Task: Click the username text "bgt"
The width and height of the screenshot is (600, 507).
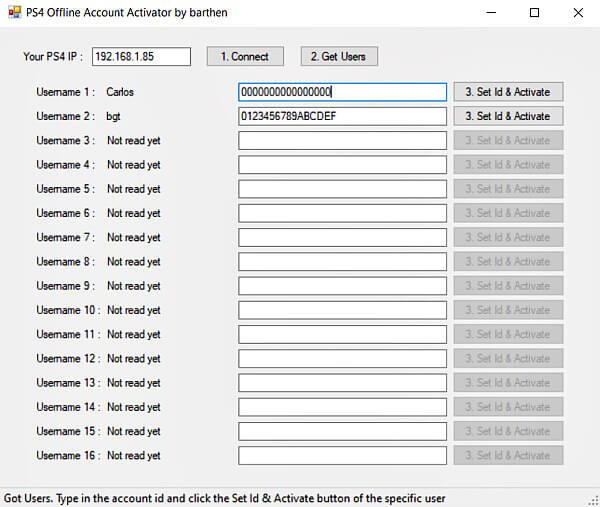Action: pos(113,117)
